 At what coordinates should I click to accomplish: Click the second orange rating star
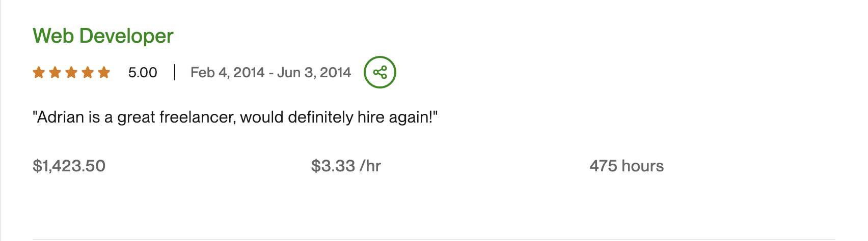(55, 73)
